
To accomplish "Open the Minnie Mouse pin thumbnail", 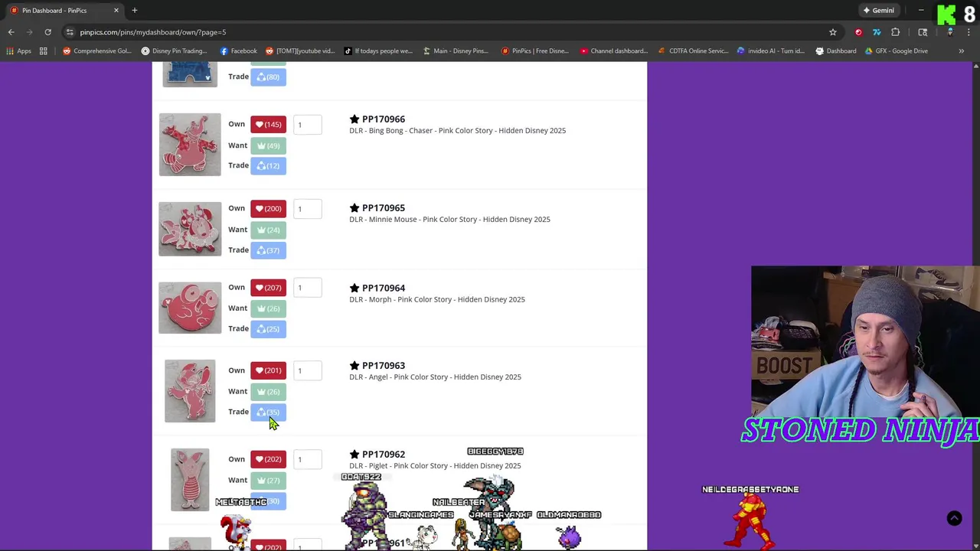I will [190, 229].
